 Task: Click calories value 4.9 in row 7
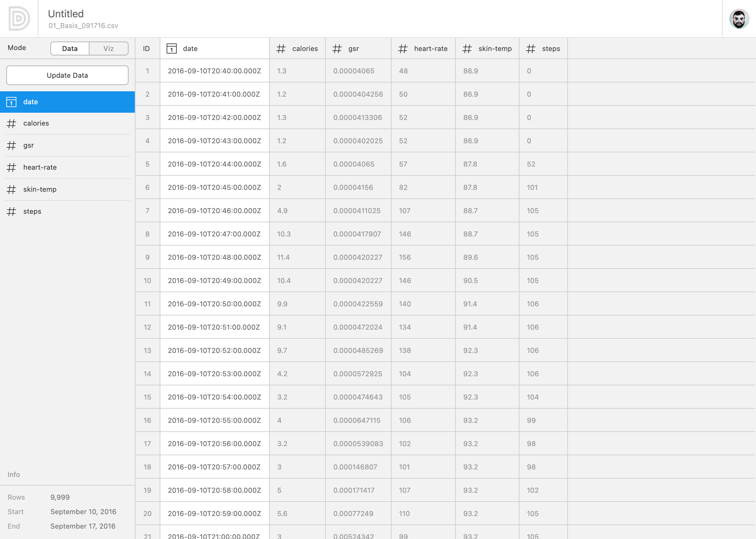pos(282,211)
